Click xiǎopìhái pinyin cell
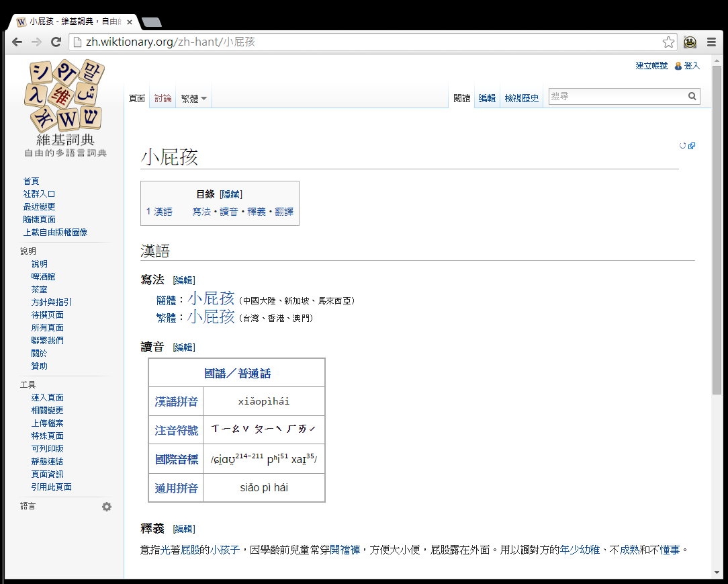The image size is (728, 584). [264, 401]
